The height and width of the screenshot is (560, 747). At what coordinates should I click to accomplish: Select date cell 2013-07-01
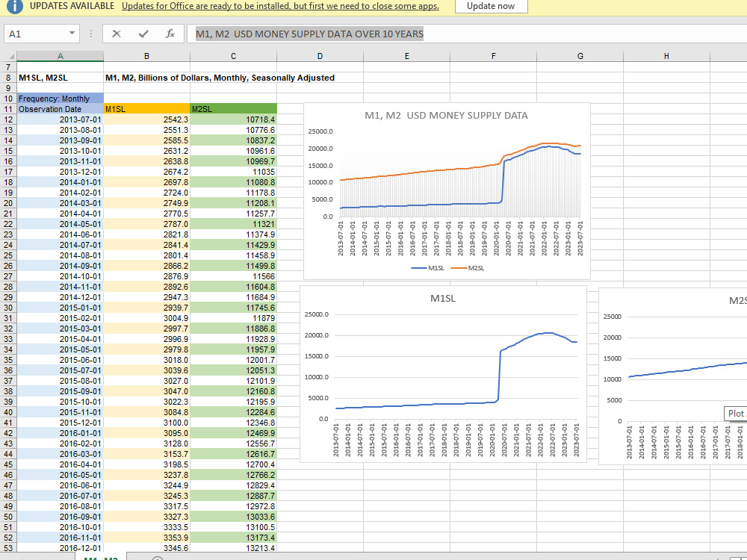60,119
